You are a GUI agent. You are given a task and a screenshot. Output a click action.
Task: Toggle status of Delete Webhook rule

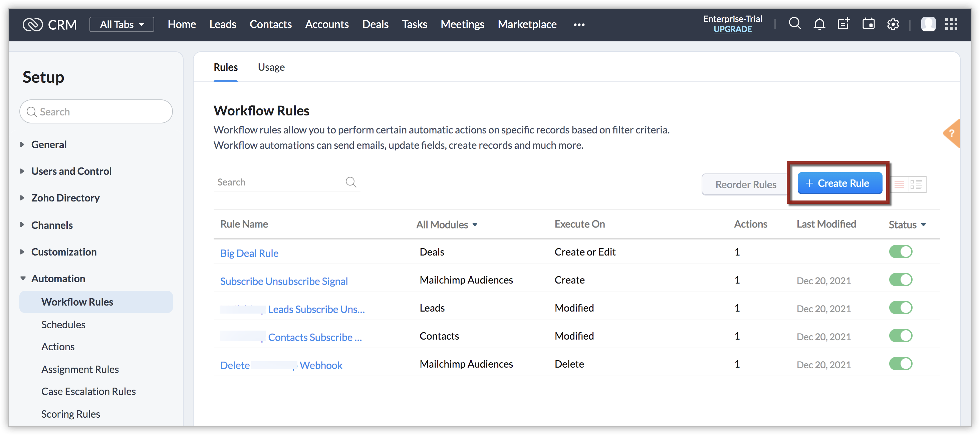pyautogui.click(x=901, y=364)
